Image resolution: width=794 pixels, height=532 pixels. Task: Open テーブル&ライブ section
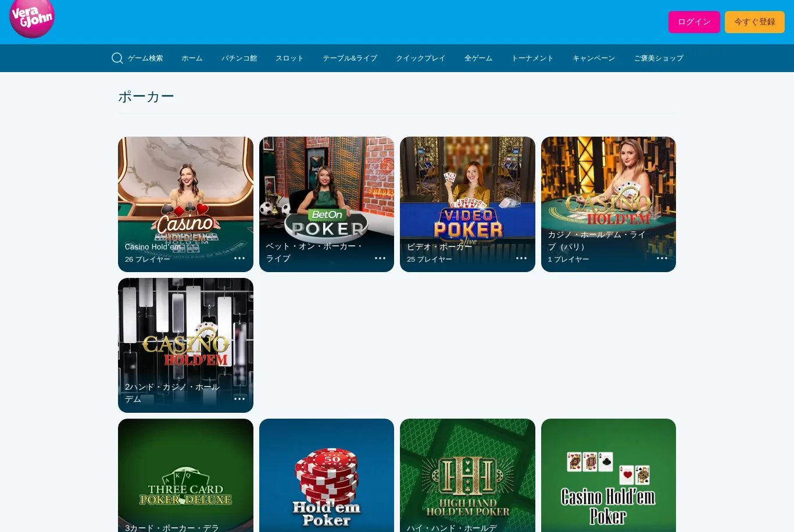pyautogui.click(x=350, y=58)
